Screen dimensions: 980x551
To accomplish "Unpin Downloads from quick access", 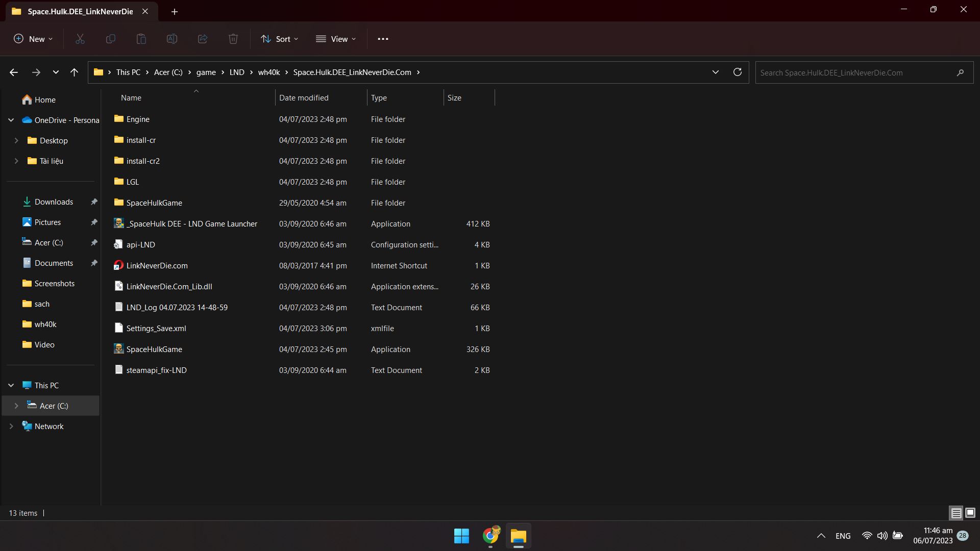I will click(94, 202).
